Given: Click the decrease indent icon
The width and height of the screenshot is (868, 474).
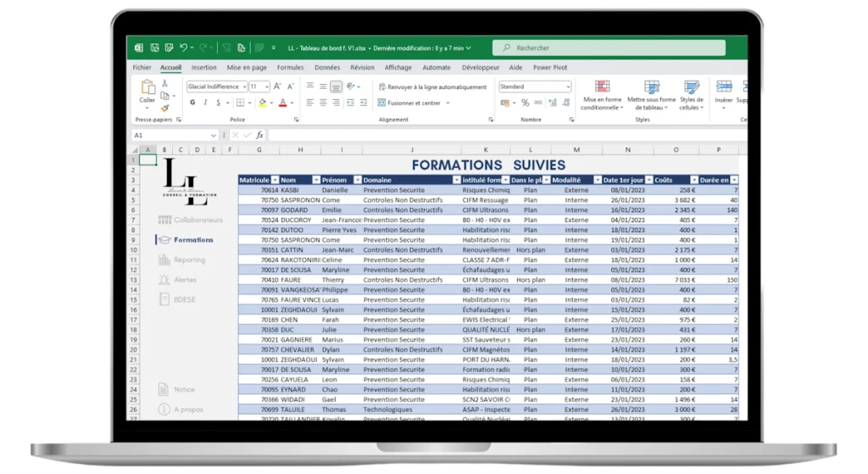Looking at the screenshot, I should (x=350, y=103).
